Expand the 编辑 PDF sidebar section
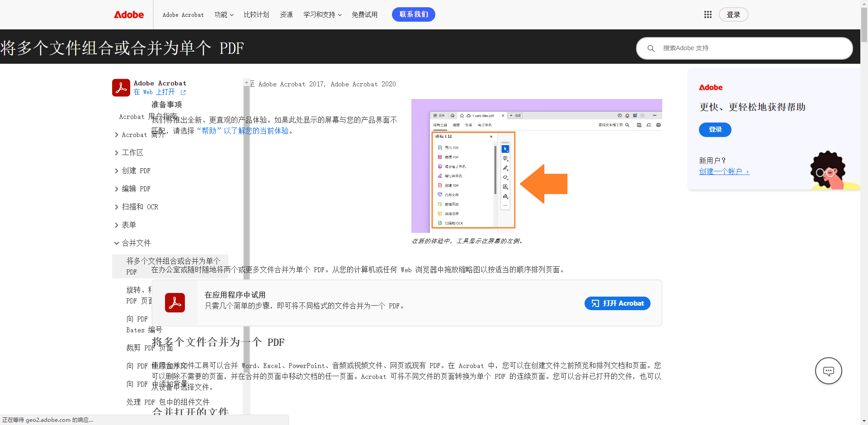Viewport: 868px width, 425px height. point(117,189)
